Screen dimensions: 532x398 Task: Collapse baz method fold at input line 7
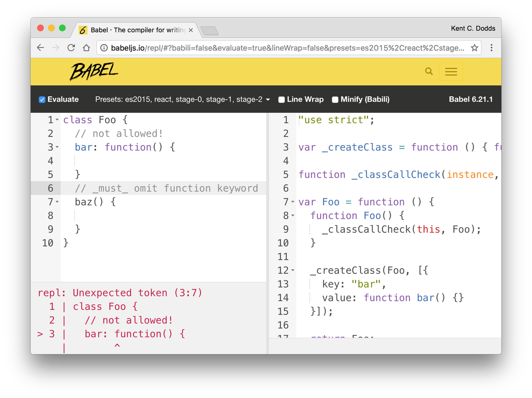point(57,202)
